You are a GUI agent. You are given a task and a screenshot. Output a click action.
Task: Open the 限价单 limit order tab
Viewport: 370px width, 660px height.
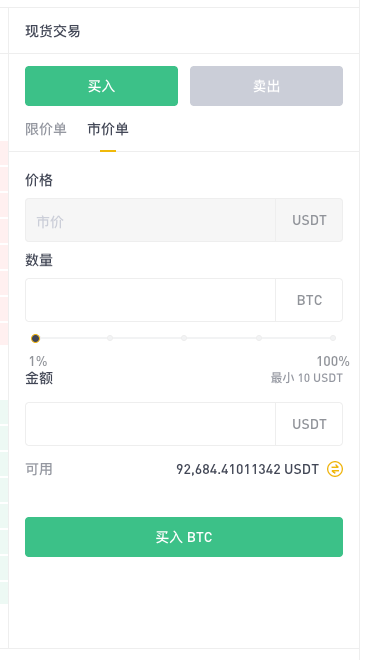click(46, 129)
